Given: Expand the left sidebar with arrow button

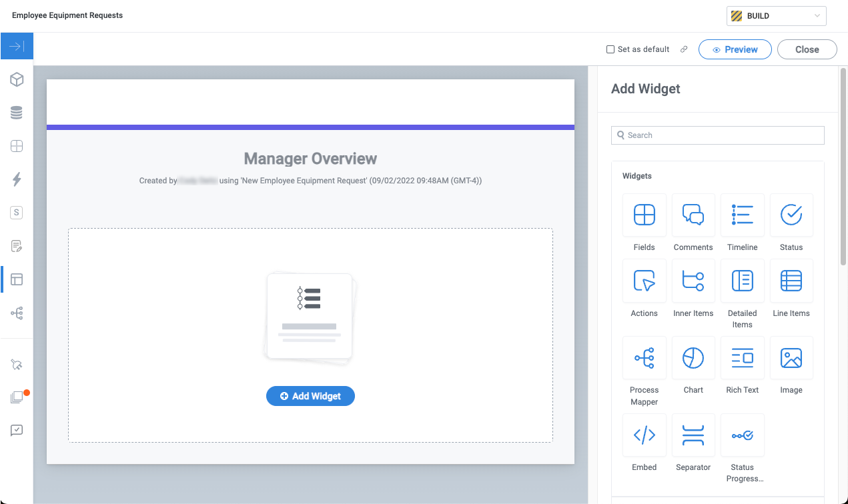Looking at the screenshot, I should coord(17,47).
